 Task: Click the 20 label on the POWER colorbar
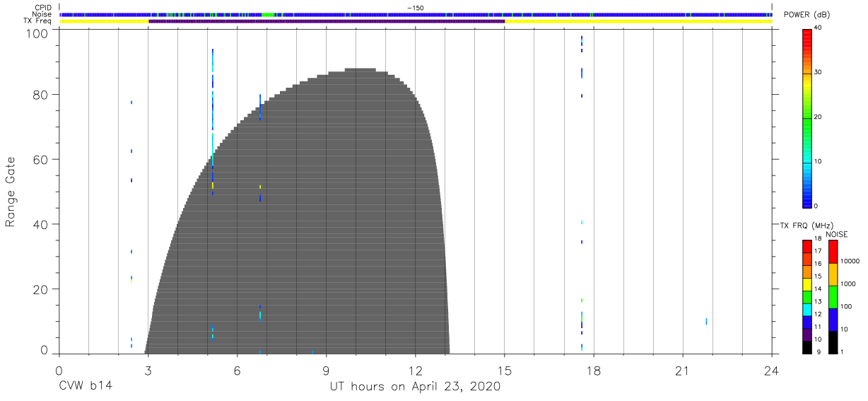[x=819, y=117]
